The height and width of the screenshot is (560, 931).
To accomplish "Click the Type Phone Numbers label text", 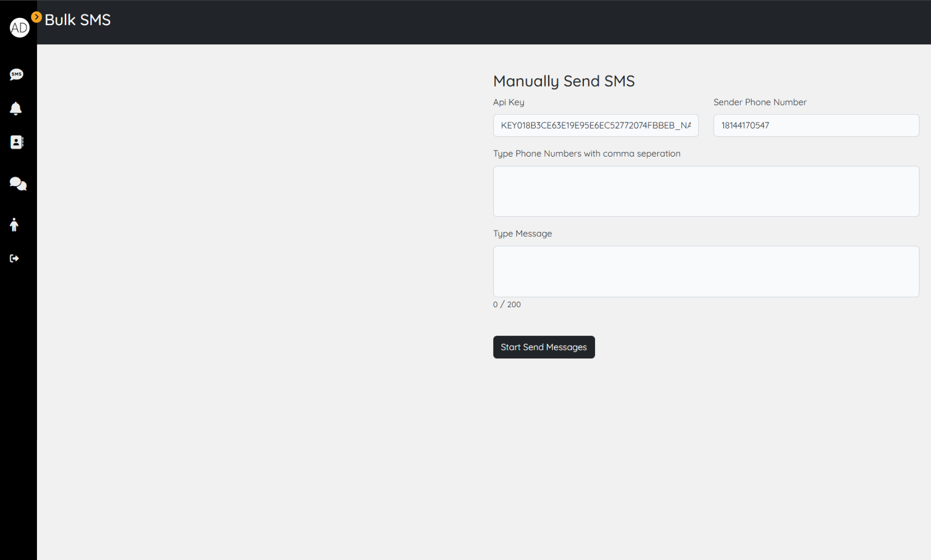I will [x=586, y=154].
